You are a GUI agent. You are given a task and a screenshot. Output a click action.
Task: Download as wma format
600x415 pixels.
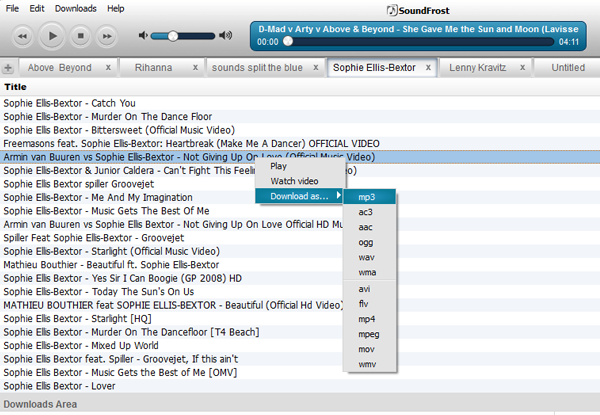[x=370, y=272]
